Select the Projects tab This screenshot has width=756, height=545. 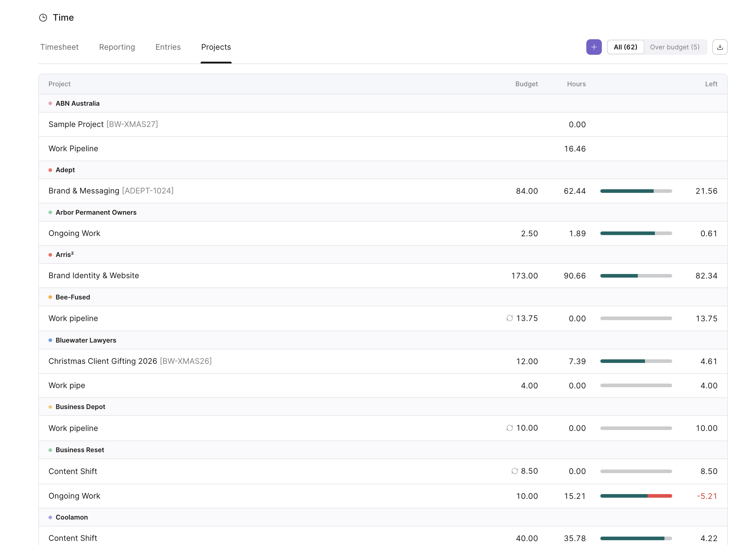[x=216, y=47]
